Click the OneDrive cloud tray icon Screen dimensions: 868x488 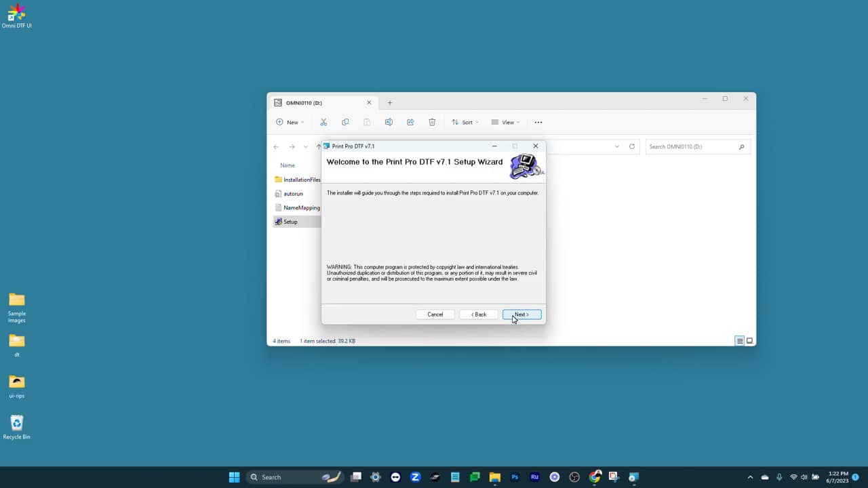pyautogui.click(x=765, y=477)
